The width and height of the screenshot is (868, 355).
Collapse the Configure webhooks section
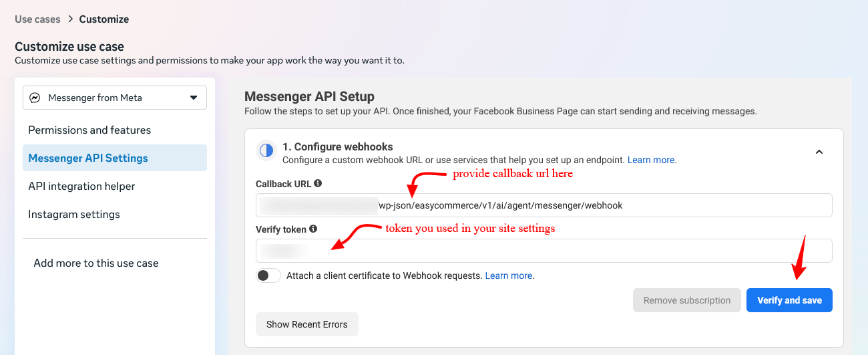[819, 152]
